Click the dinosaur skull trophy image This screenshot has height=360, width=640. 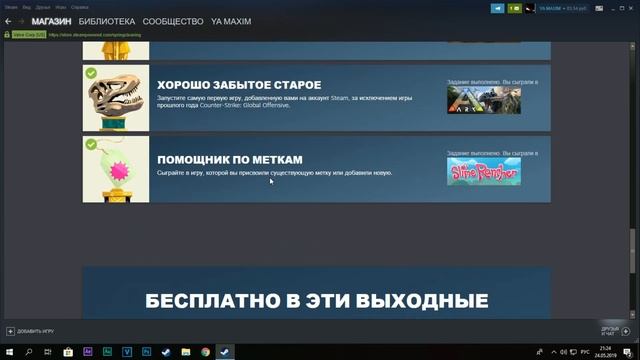[x=116, y=98]
